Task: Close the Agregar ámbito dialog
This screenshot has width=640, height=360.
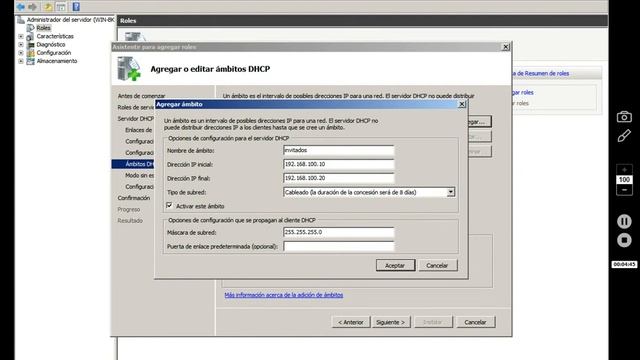Action: (462, 104)
